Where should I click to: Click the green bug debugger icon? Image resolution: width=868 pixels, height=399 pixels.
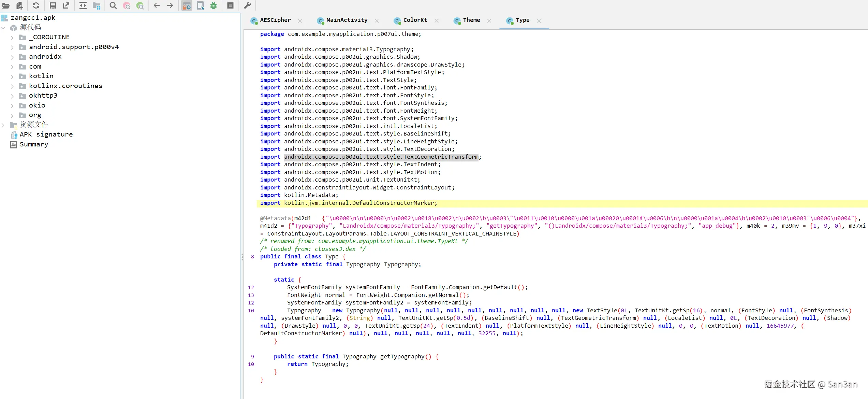click(x=214, y=5)
